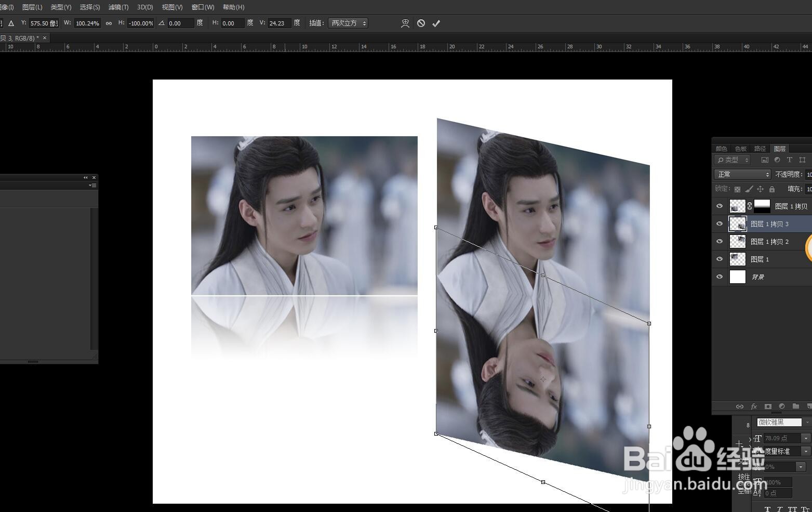Switch to the 颜色 panel tab

coord(721,149)
